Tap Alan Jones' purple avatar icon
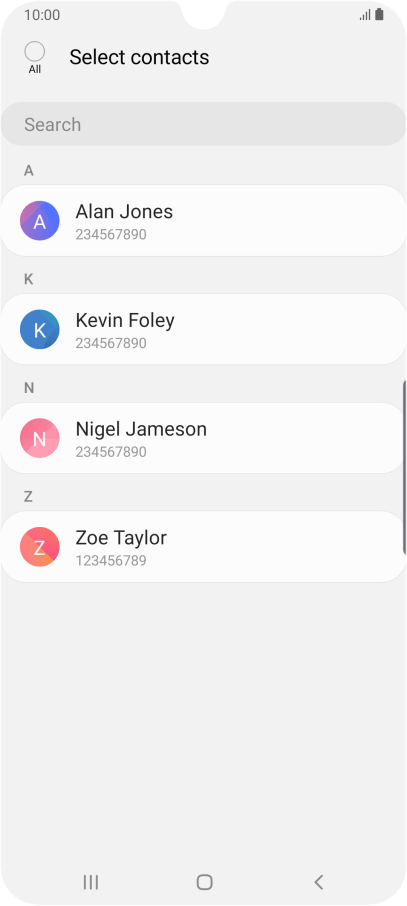The height and width of the screenshot is (906, 407). [x=40, y=221]
